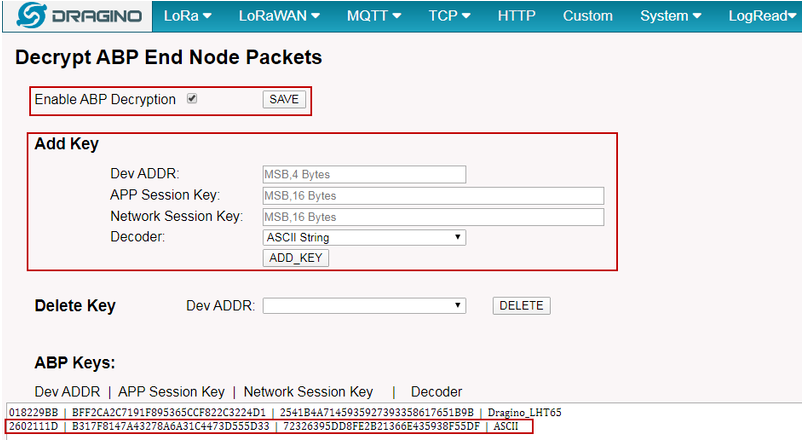
Task: Open the Delete Key Dev ADDR dropdown
Action: (364, 306)
